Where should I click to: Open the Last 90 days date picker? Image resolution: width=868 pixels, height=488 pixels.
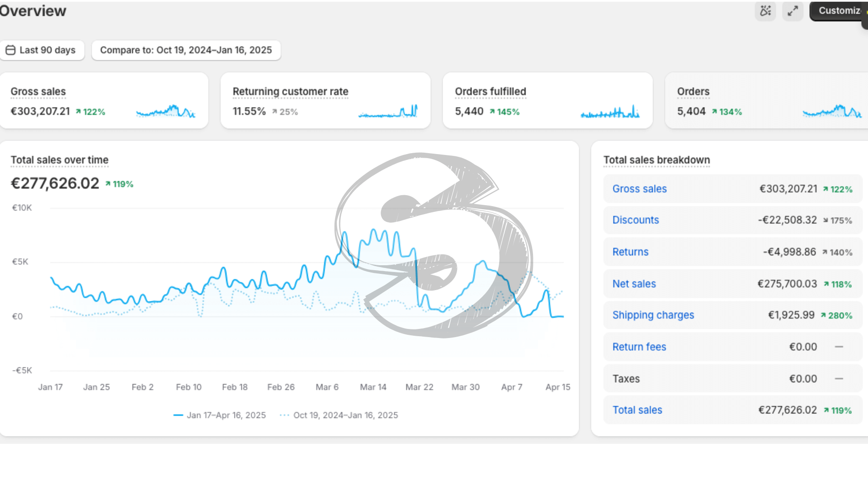42,50
